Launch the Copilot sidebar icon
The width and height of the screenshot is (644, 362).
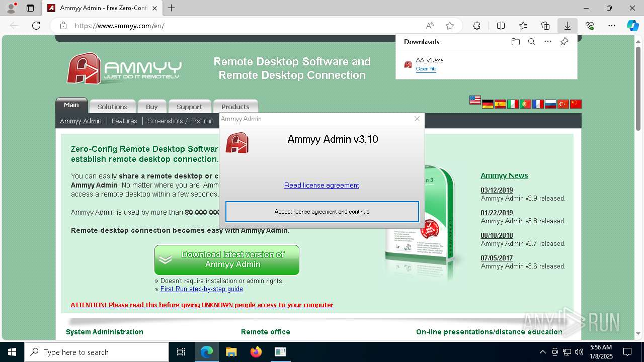pos(632,26)
